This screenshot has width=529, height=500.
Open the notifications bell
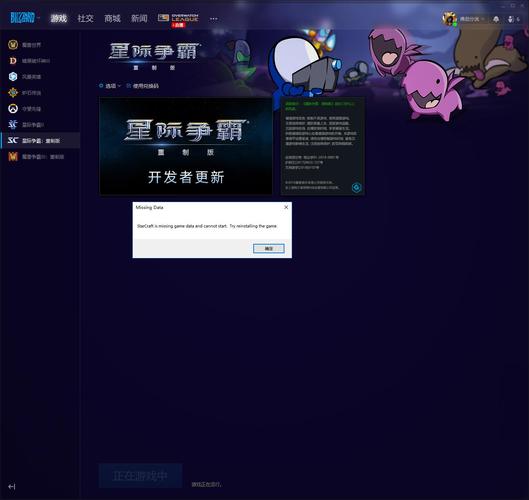click(496, 19)
